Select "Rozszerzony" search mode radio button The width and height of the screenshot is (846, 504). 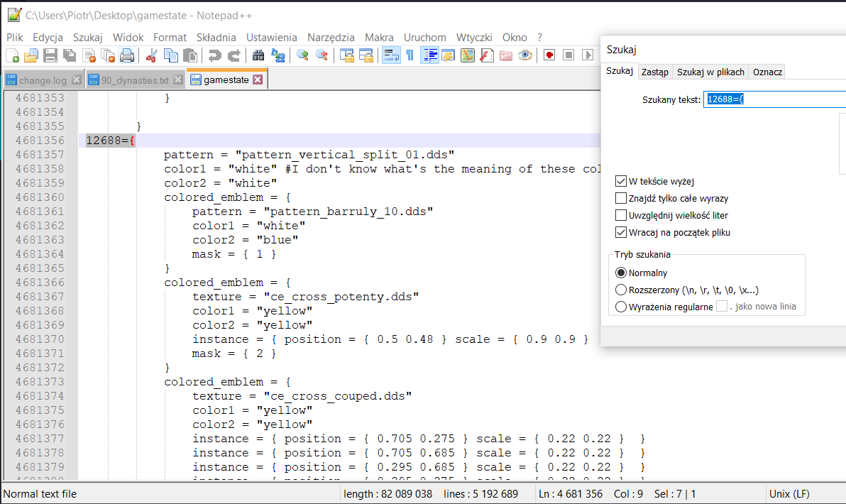point(621,290)
